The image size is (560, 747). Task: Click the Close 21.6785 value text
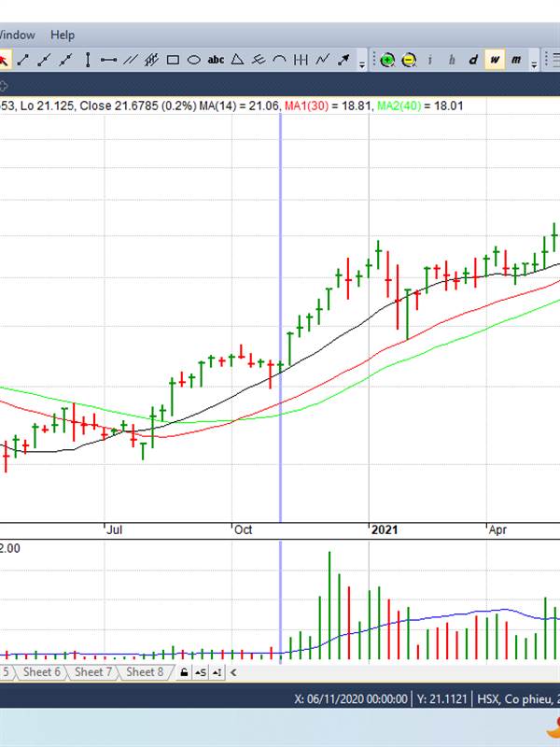119,106
